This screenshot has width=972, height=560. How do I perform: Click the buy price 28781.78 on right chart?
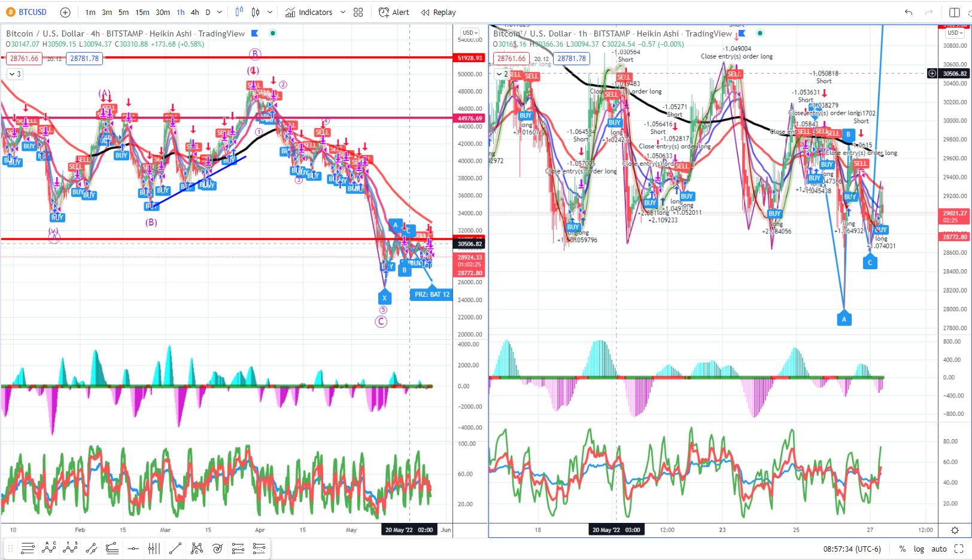coord(572,59)
